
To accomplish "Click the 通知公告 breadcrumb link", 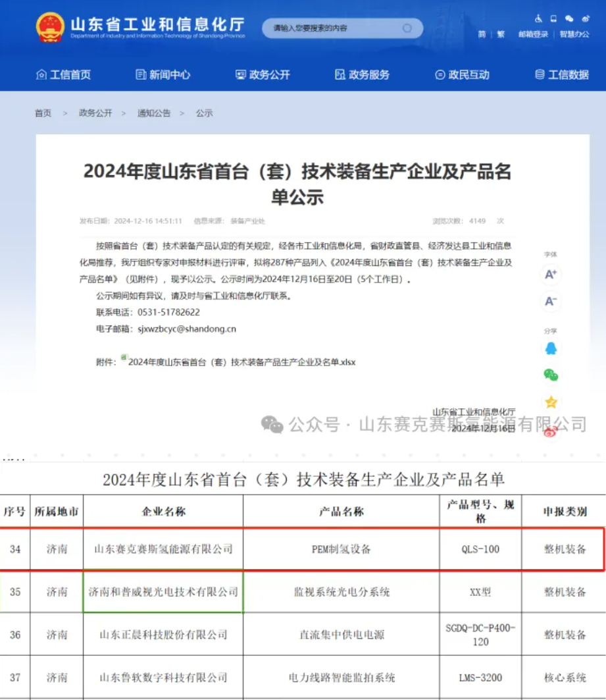I will [x=154, y=113].
